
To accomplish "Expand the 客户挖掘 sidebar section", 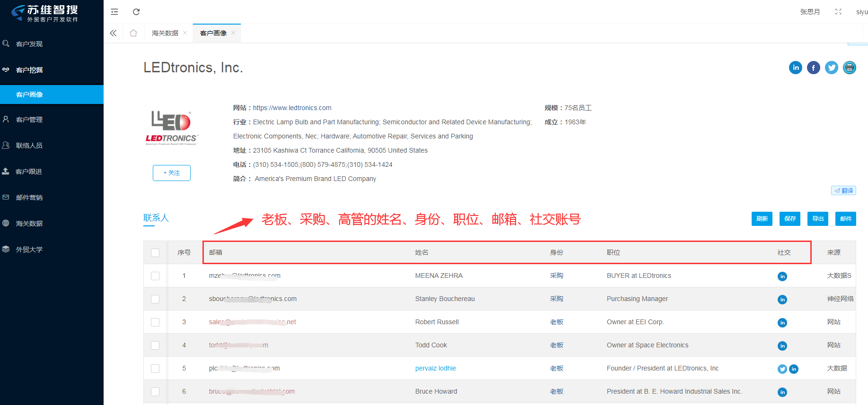I will [x=29, y=70].
